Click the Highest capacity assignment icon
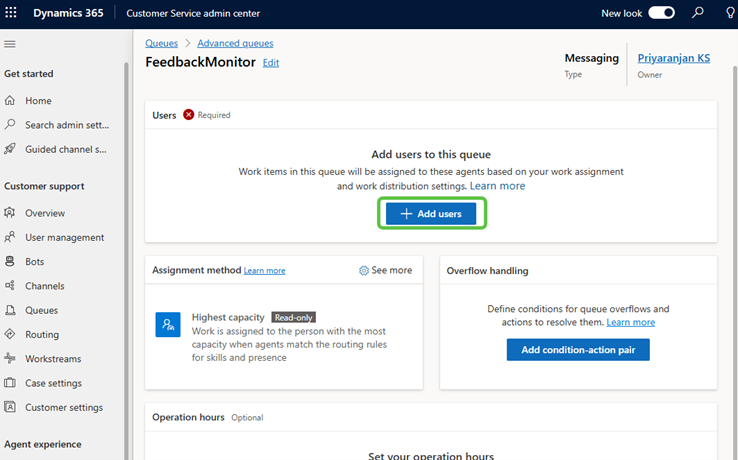The width and height of the screenshot is (738, 460). (167, 324)
